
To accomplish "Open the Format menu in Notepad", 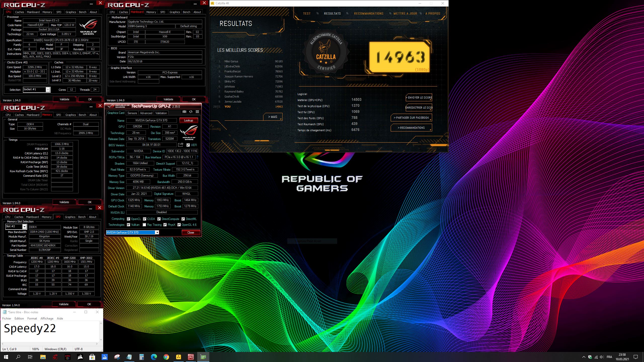I will tap(32, 318).
